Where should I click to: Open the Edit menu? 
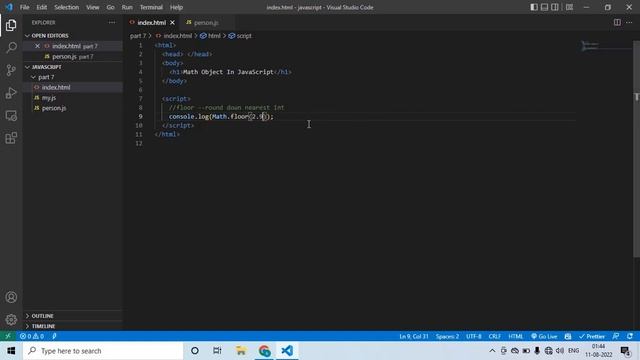42,7
